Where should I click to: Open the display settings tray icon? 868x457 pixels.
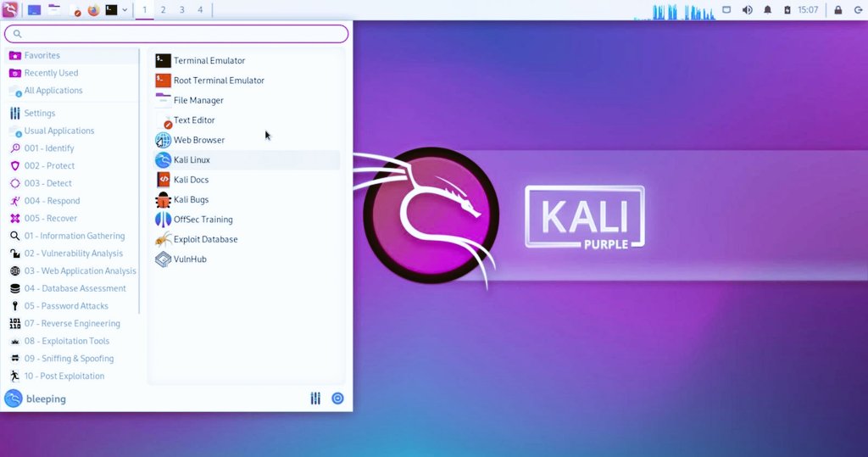(x=726, y=10)
